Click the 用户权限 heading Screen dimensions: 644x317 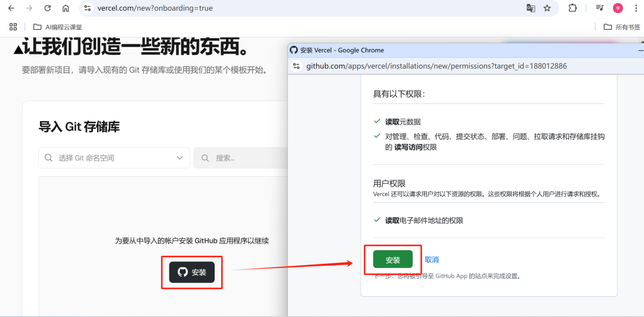click(x=389, y=183)
